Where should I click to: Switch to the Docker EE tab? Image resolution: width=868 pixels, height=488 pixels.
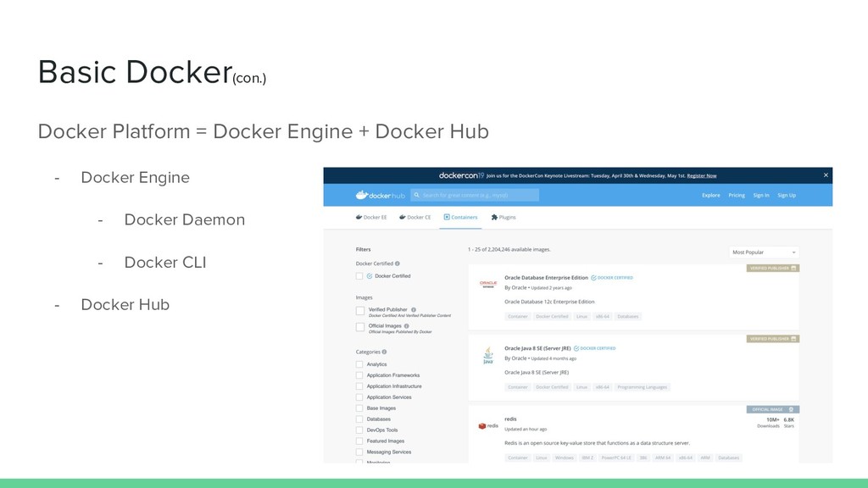pyautogui.click(x=371, y=218)
